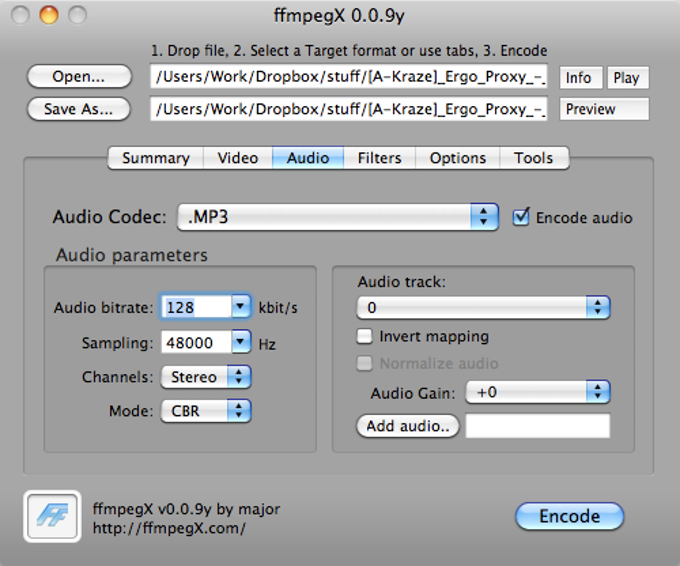The height and width of the screenshot is (566, 680).
Task: Open the Summary tab
Action: (155, 158)
